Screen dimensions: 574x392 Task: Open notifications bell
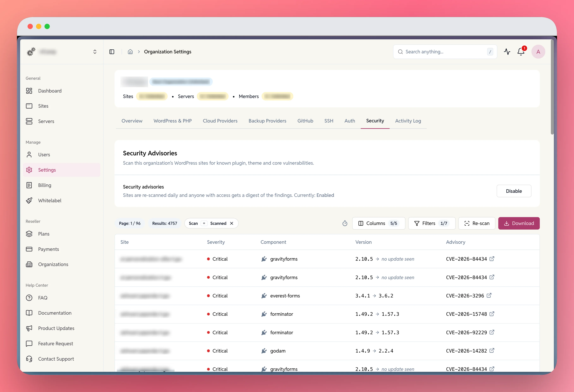tap(521, 52)
